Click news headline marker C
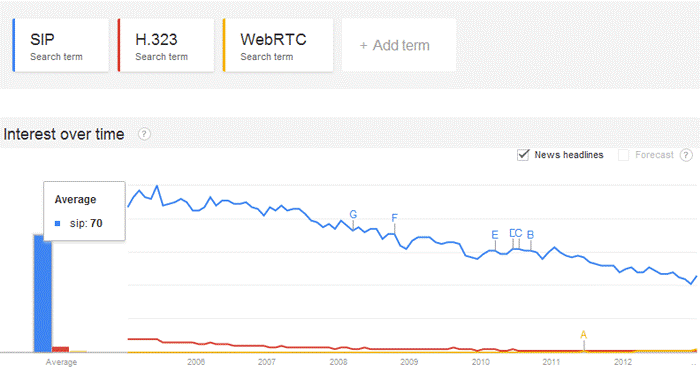The image size is (700, 372). coord(519,233)
